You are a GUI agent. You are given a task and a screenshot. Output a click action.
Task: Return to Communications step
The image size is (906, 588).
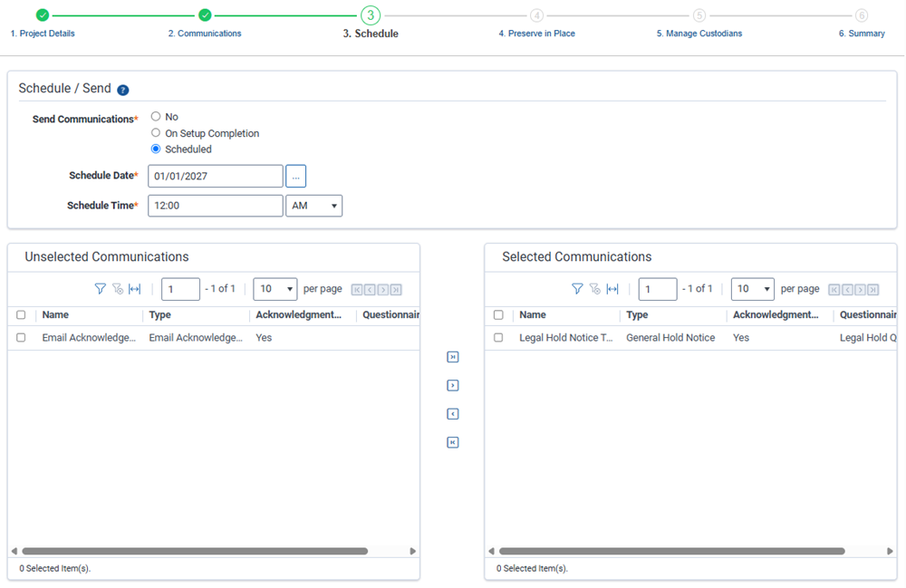[205, 34]
